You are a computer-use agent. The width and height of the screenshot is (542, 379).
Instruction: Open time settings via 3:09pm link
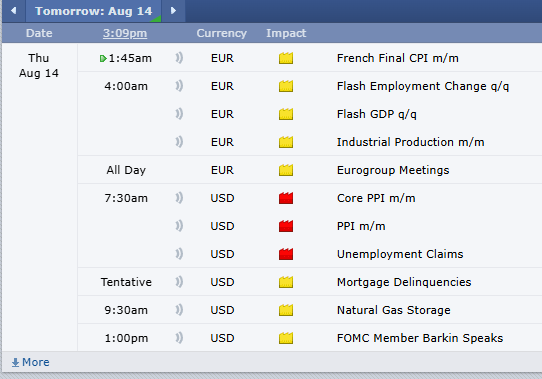125,33
